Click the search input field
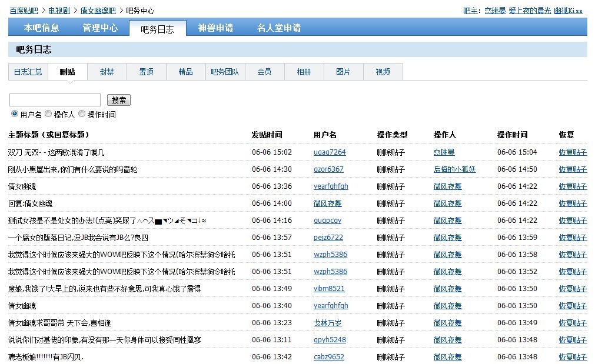 55,100
